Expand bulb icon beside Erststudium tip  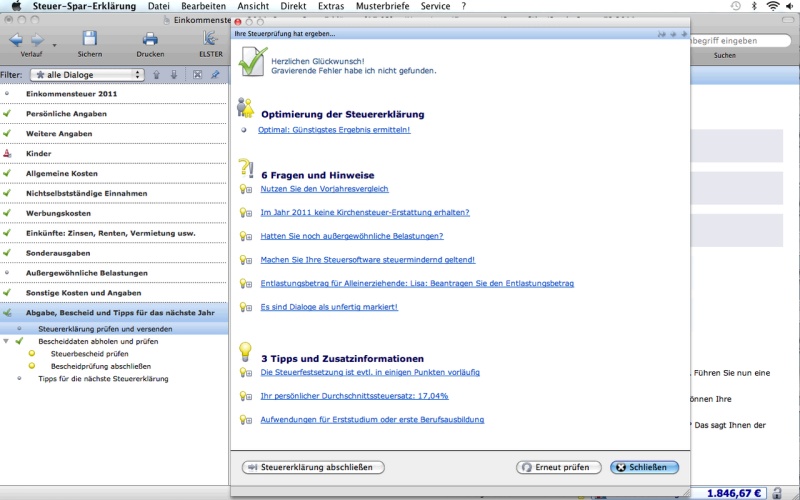245,419
